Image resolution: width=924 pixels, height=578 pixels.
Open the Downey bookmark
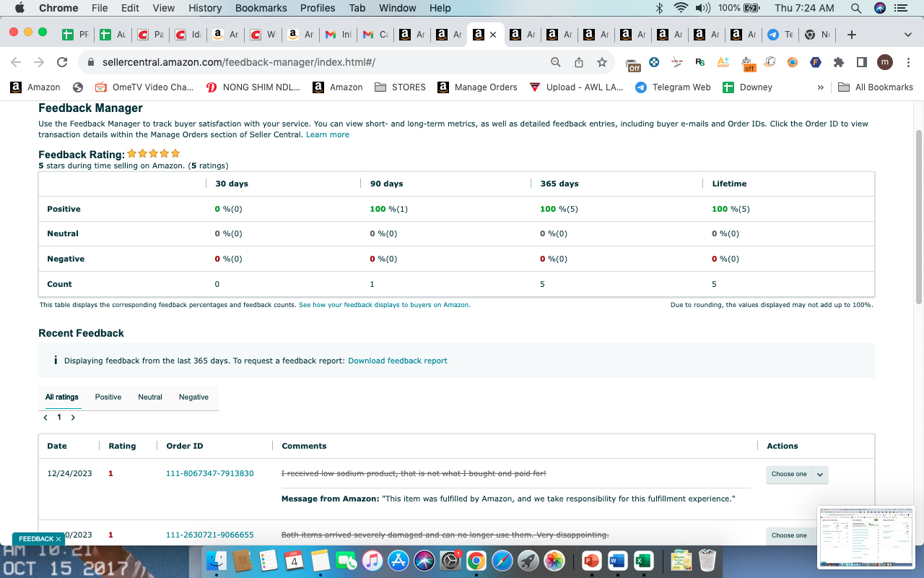pyautogui.click(x=747, y=87)
